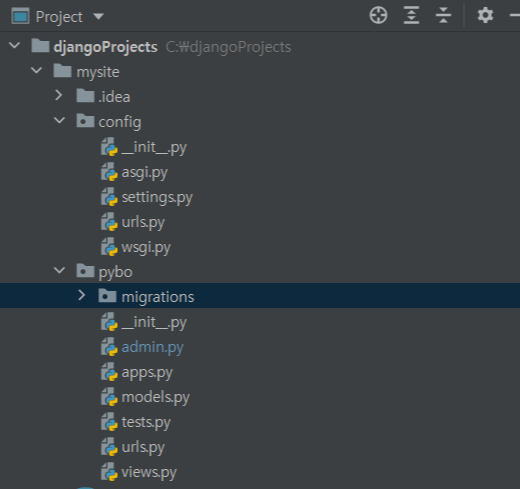Select apps.py in pybo
The width and height of the screenshot is (520, 489).
coord(147,372)
